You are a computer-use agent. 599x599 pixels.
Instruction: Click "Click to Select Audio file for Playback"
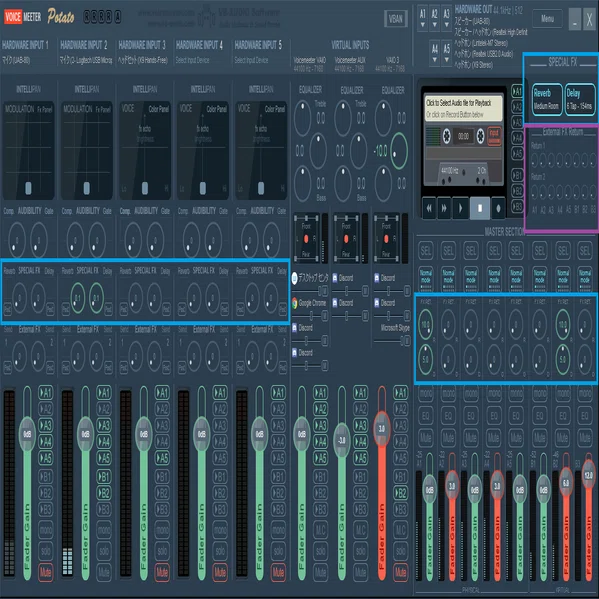[458, 103]
